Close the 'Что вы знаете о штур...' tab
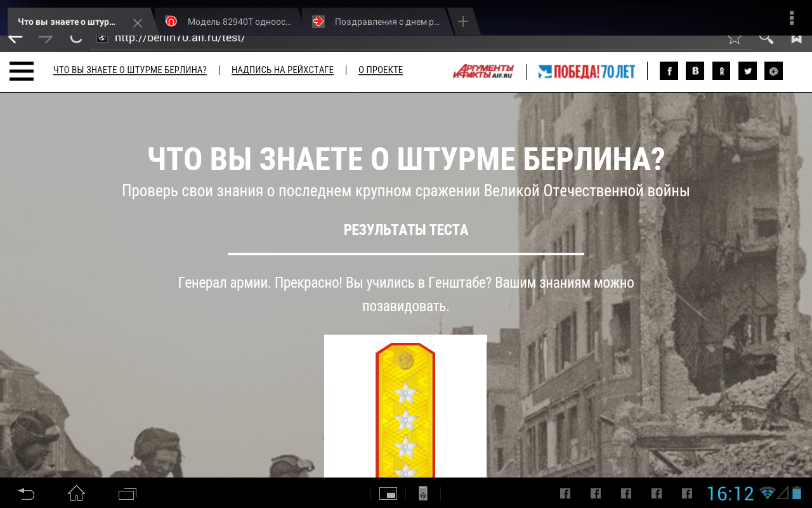Viewport: 812px width, 508px height. pos(138,22)
